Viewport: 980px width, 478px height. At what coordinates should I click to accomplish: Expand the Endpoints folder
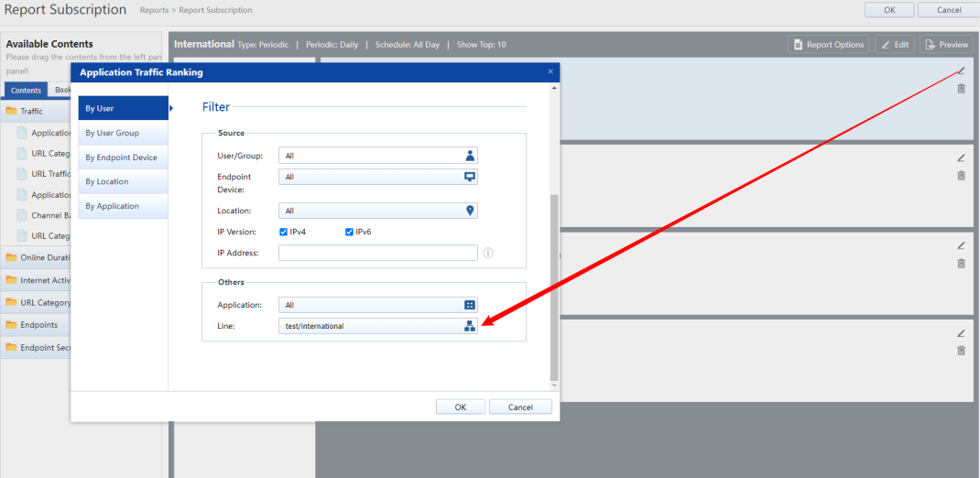(38, 325)
